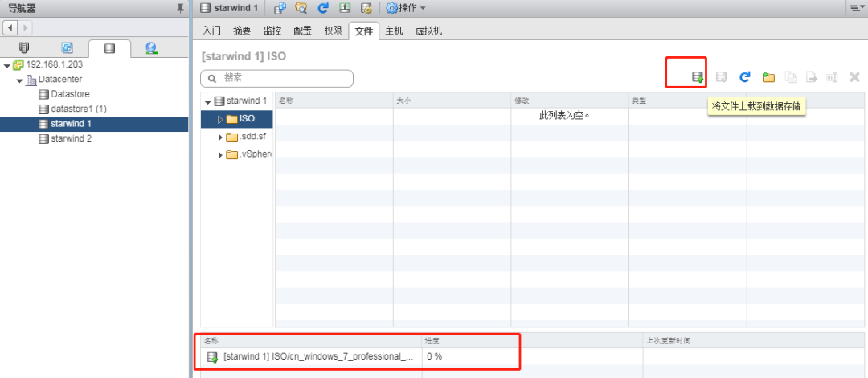
Task: Switch to Networking navigator tab
Action: point(150,48)
